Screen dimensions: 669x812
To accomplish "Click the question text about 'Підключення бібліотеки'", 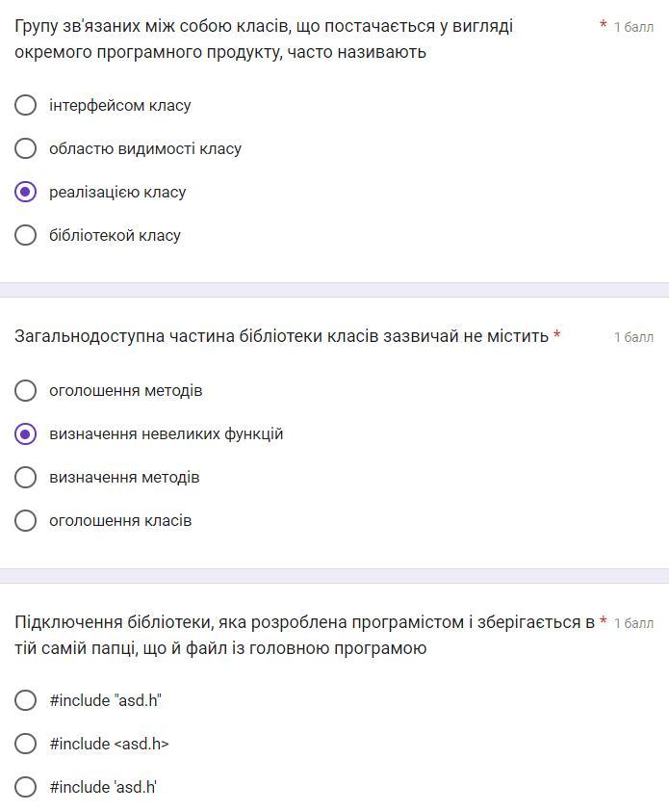I will click(305, 635).
